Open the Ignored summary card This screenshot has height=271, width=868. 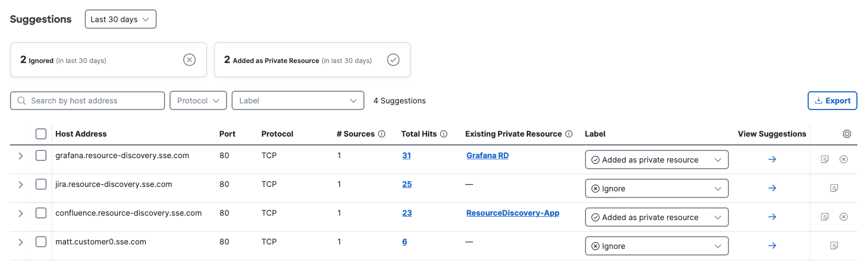[x=109, y=60]
